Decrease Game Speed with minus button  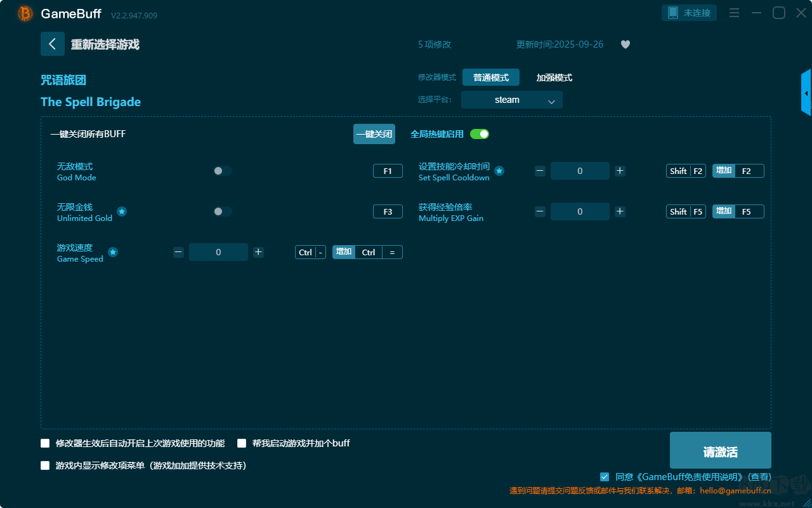click(x=178, y=252)
